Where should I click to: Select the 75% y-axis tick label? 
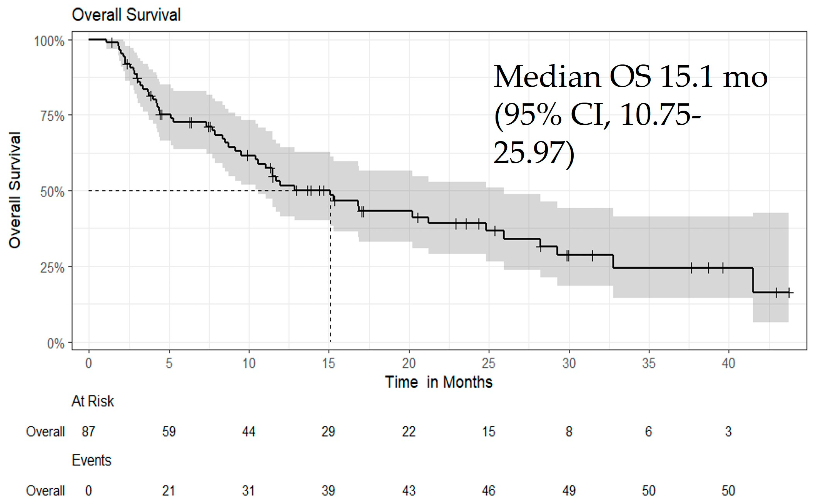[52, 117]
